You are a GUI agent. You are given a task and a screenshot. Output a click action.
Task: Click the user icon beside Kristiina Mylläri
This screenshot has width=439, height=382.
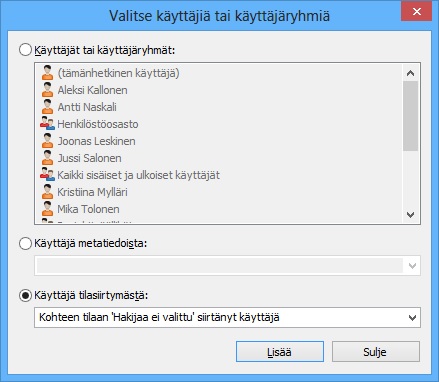pyautogui.click(x=47, y=192)
